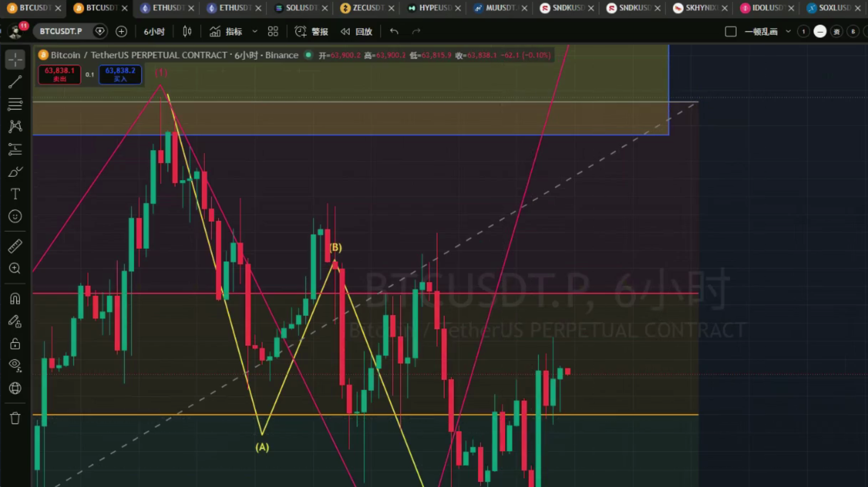This screenshot has width=868, height=487.
Task: Select the crosshair cursor tool
Action: pos(15,60)
